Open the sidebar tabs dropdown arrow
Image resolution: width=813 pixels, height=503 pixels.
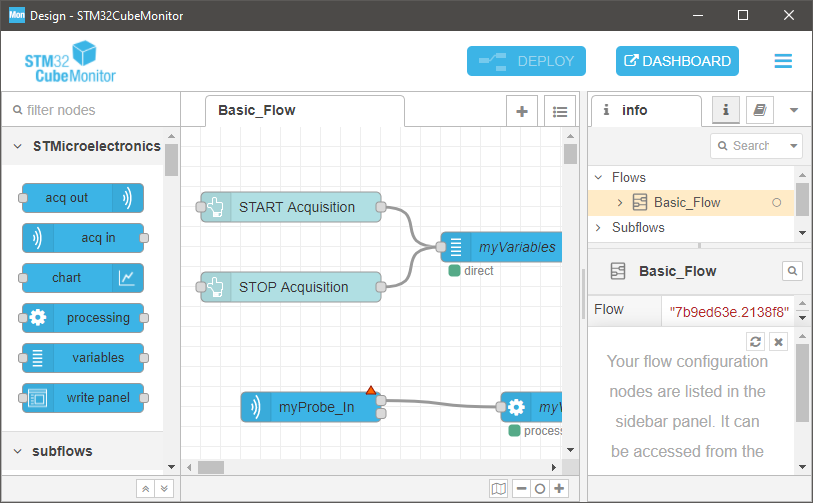[793, 110]
